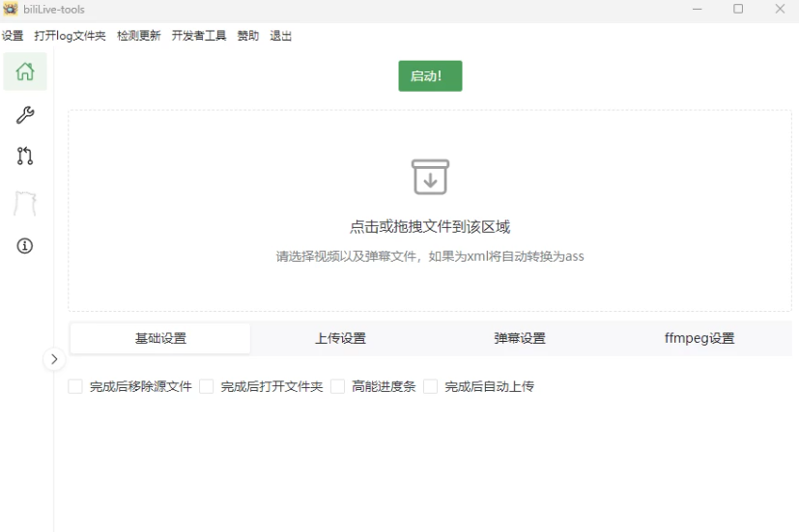
Task: Select the pull-request branch sidebar icon
Action: 25,155
